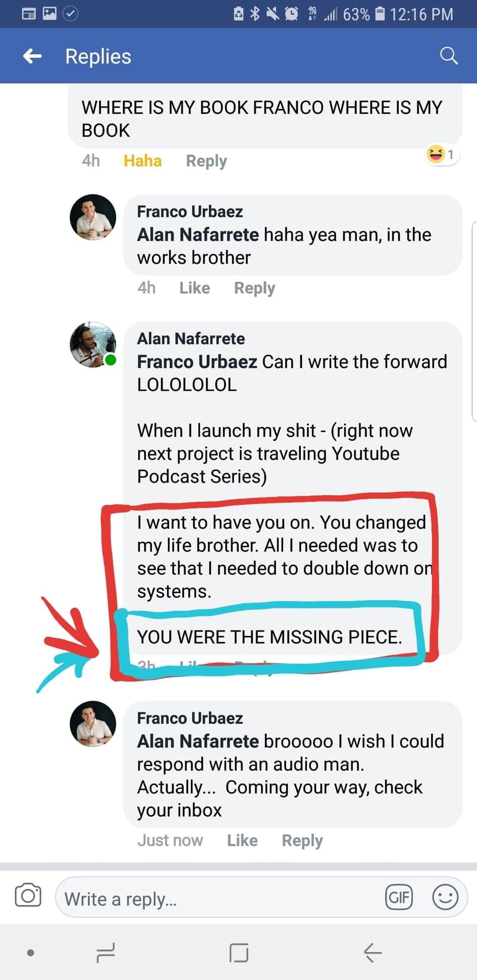Screen dimensions: 477x980
Task: Open search with the magnifier icon
Action: 449,56
